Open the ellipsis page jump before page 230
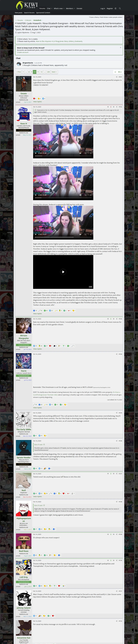 [x=45, y=72]
